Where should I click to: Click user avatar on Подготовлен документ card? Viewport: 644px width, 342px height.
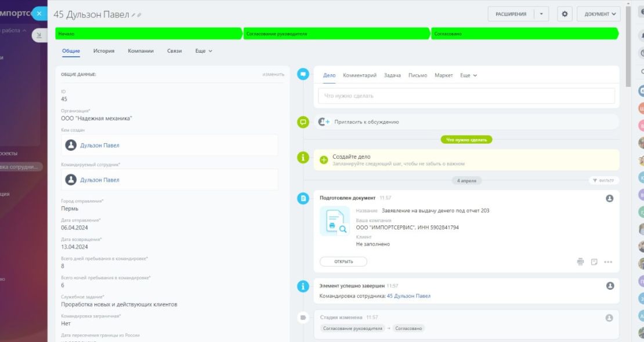coord(610,198)
